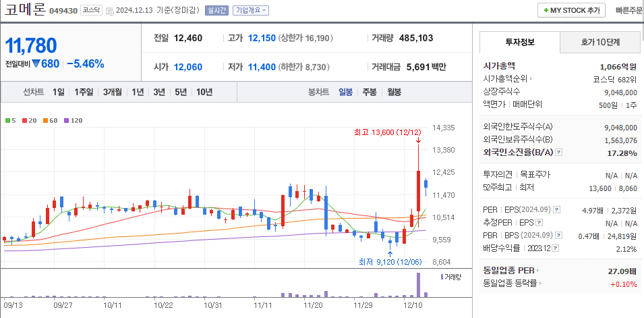The height and width of the screenshot is (318, 644).
Task: Select the 1주일 line chart period
Action: coord(84,92)
